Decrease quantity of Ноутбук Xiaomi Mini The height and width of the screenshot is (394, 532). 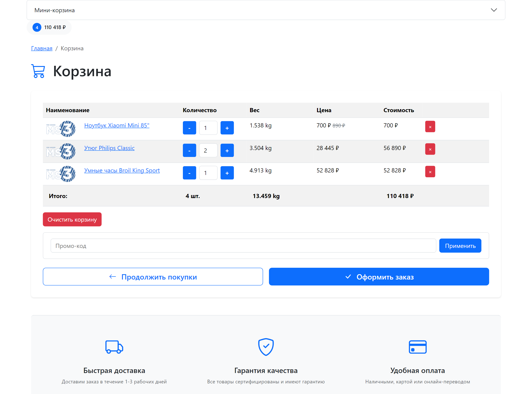click(x=189, y=128)
